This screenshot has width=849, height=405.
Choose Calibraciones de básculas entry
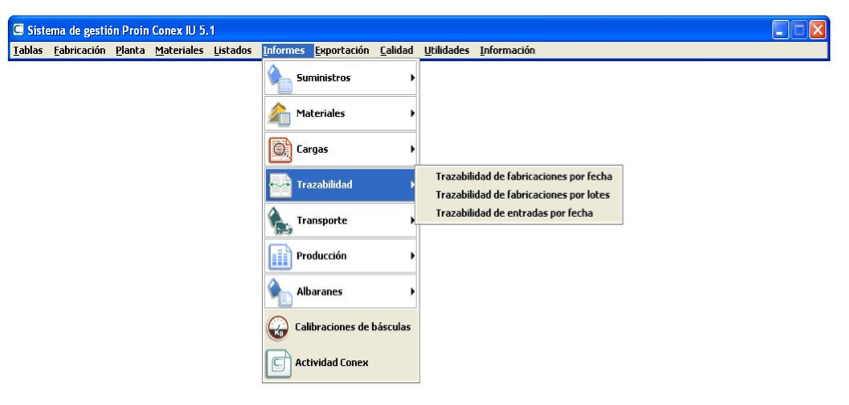pos(341,328)
